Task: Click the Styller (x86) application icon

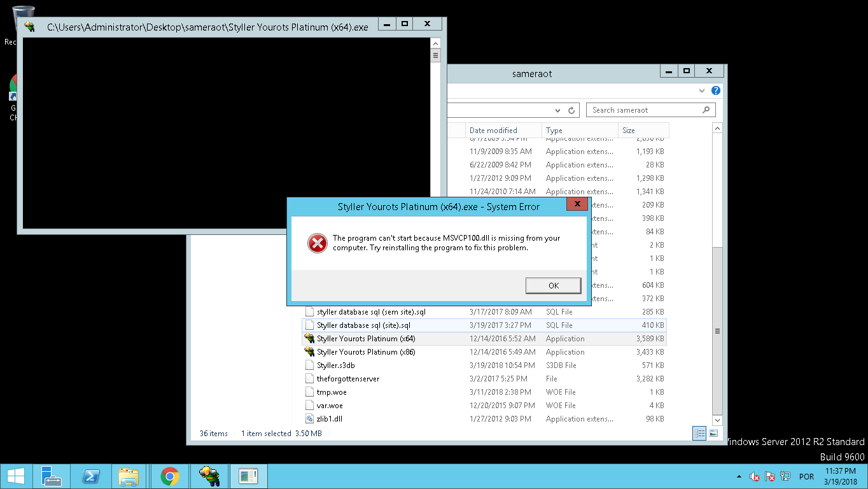Action: click(309, 352)
